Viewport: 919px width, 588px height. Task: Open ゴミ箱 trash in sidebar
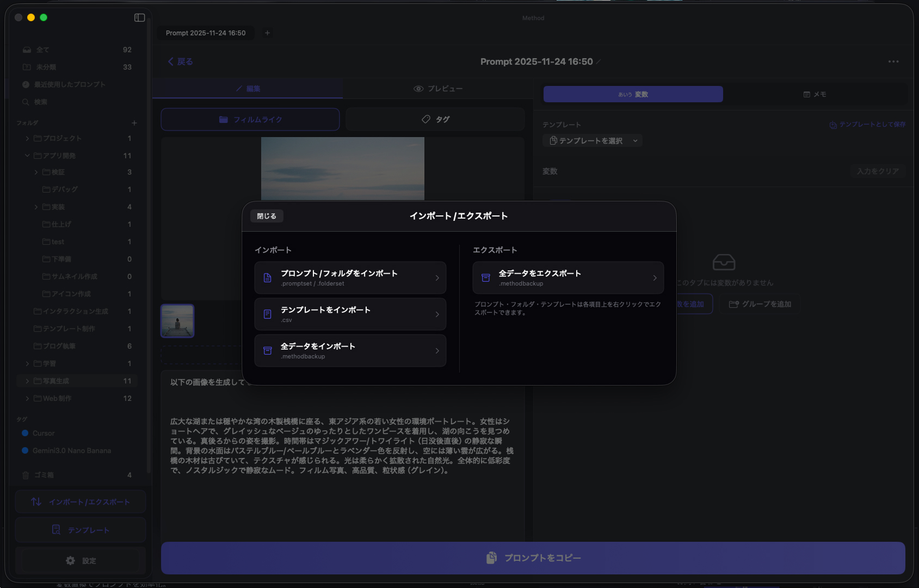click(44, 475)
